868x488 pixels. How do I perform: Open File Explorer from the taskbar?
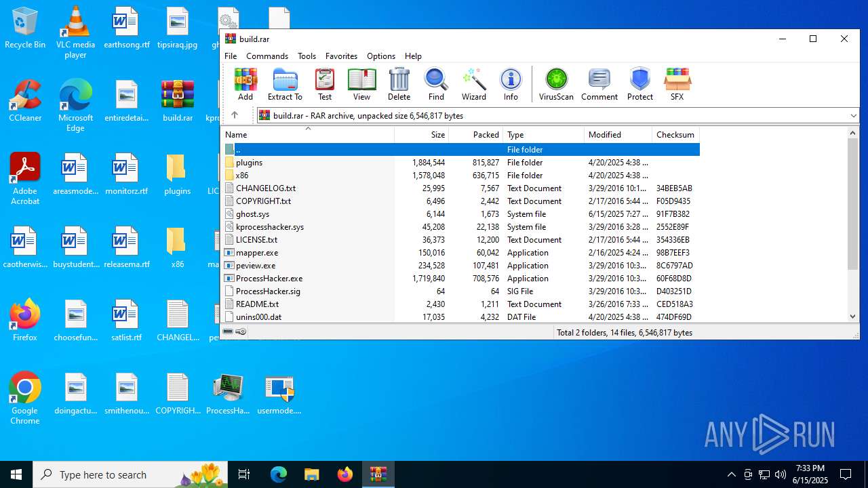pos(311,474)
